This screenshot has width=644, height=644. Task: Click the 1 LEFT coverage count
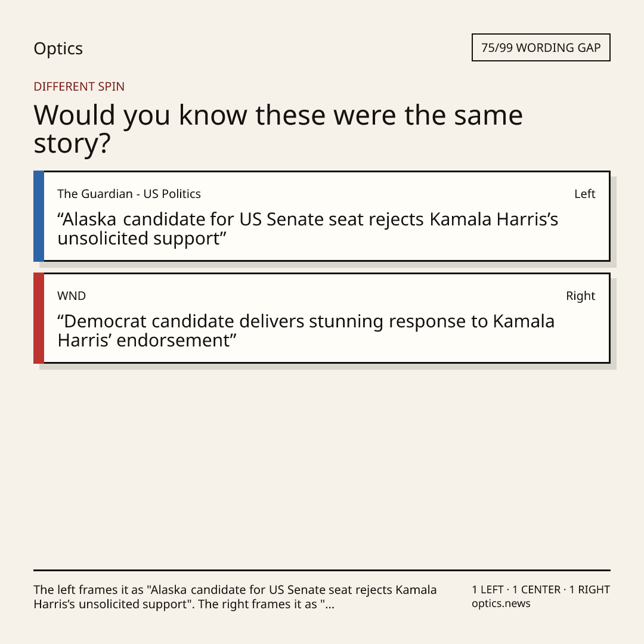[x=488, y=590]
